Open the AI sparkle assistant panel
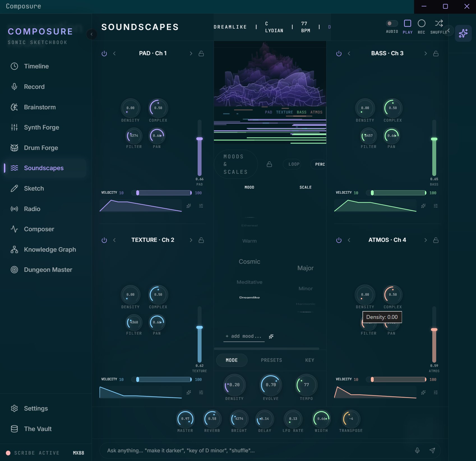The width and height of the screenshot is (476, 461). coord(463,33)
